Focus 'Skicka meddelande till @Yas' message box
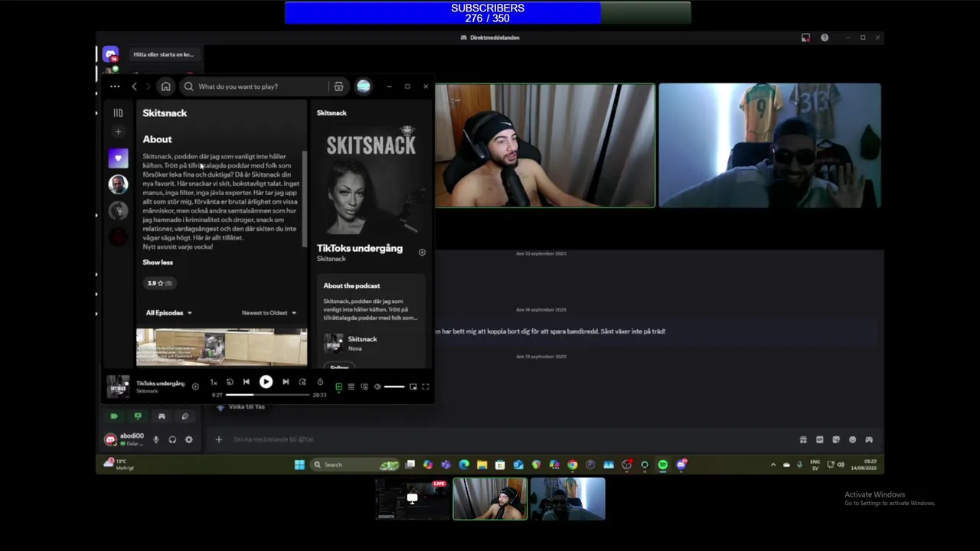The height and width of the screenshot is (551, 980). (505, 439)
